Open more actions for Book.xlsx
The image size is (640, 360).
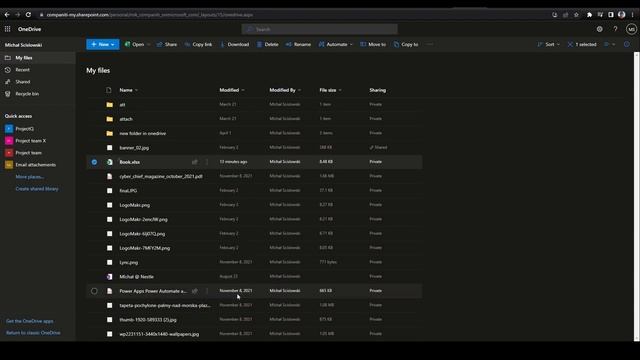point(207,162)
